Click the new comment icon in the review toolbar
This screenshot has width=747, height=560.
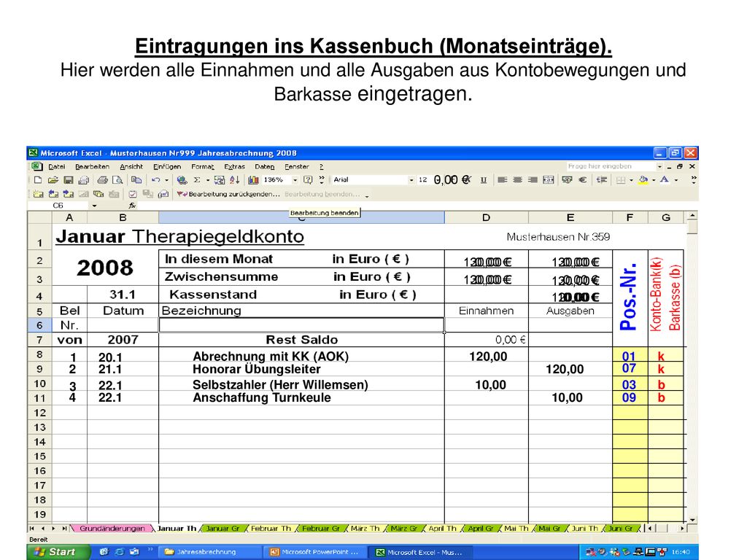pyautogui.click(x=38, y=194)
